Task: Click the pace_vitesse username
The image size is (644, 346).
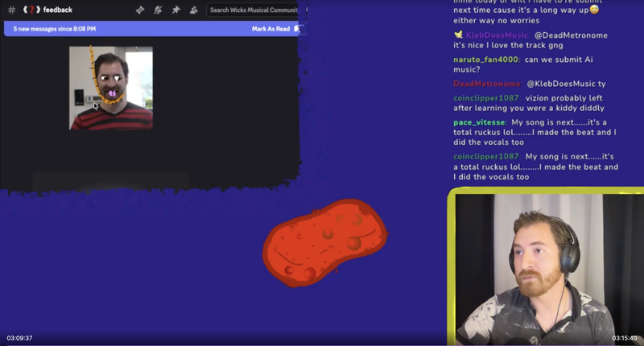Action: coord(479,122)
